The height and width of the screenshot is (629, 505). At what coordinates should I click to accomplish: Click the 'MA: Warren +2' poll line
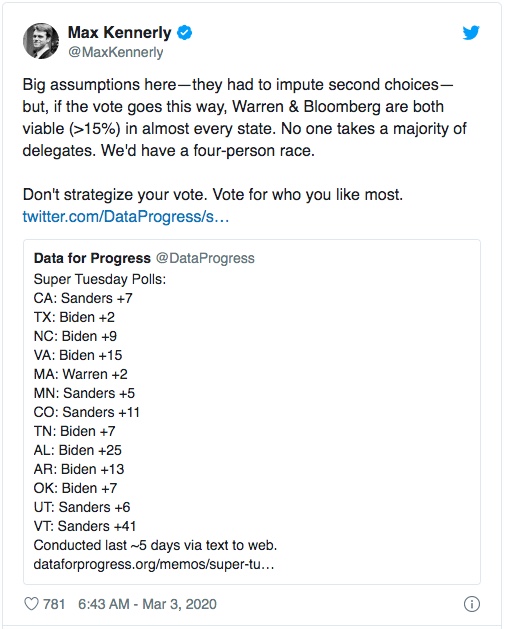[81, 374]
